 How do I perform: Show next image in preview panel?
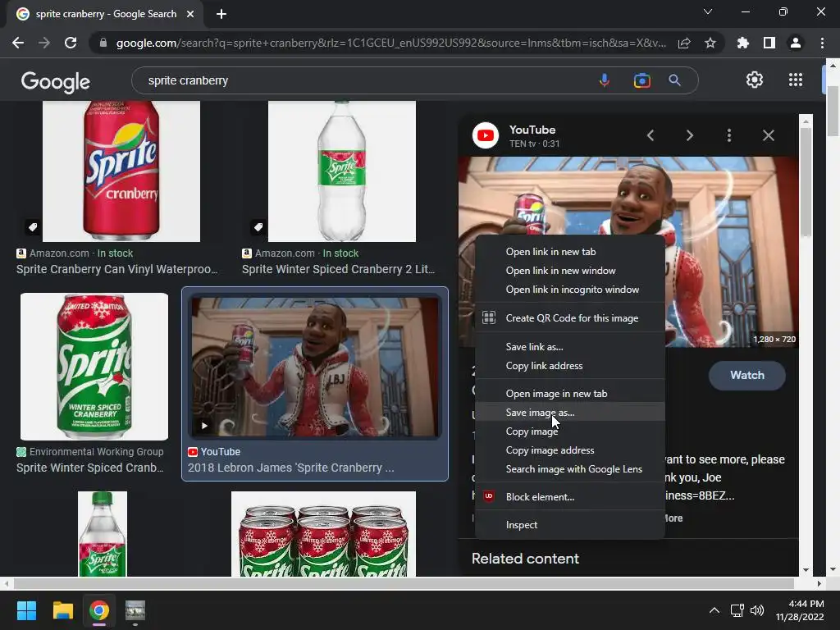pos(689,135)
